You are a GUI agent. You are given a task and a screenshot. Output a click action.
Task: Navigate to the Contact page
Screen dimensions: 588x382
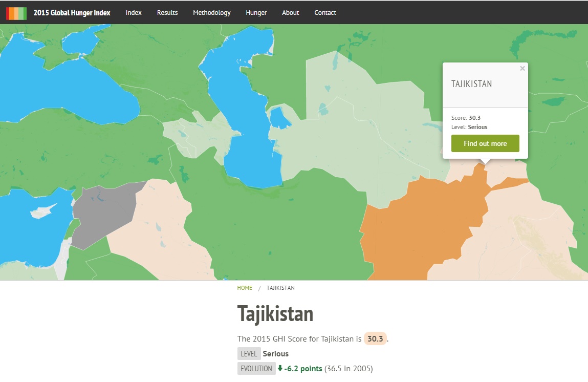point(325,13)
